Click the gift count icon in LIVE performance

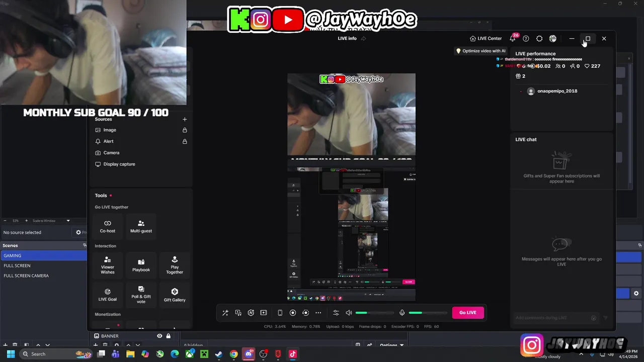tap(518, 76)
